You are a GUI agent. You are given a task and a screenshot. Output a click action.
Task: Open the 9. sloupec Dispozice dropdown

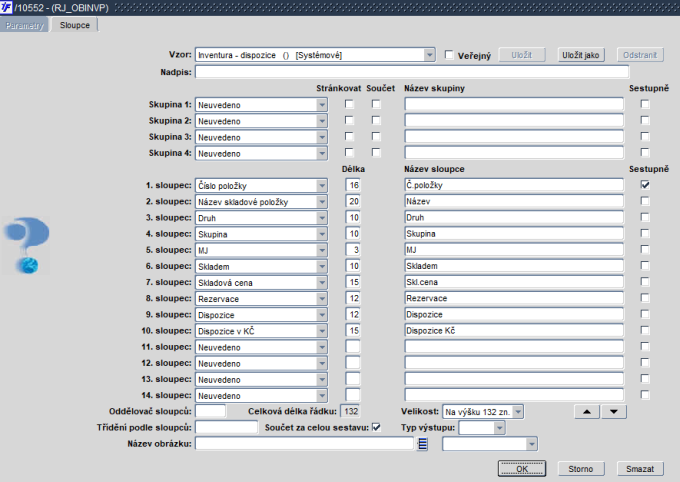322,315
